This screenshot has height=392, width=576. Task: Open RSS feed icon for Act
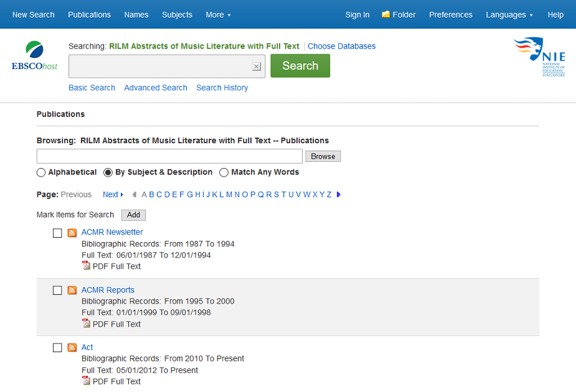click(72, 348)
